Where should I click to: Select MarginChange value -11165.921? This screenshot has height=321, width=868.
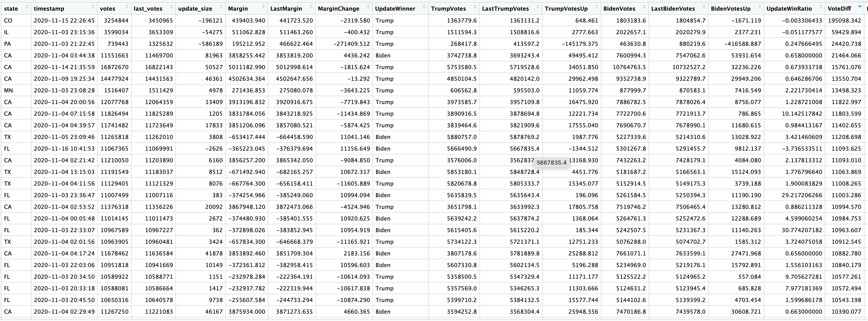[x=354, y=242]
